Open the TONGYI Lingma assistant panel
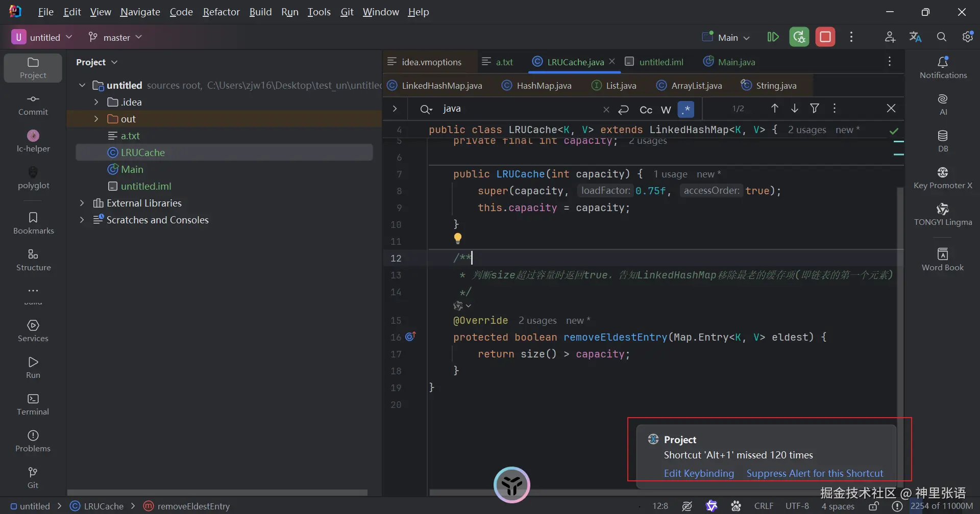The width and height of the screenshot is (980, 514). tap(943, 215)
